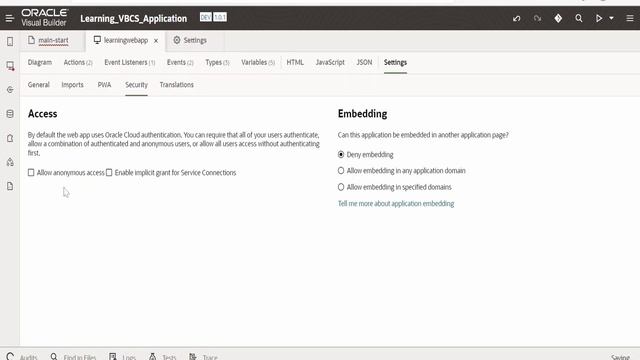Open the HTML tab
Screen dimensions: 640x360
tap(295, 62)
